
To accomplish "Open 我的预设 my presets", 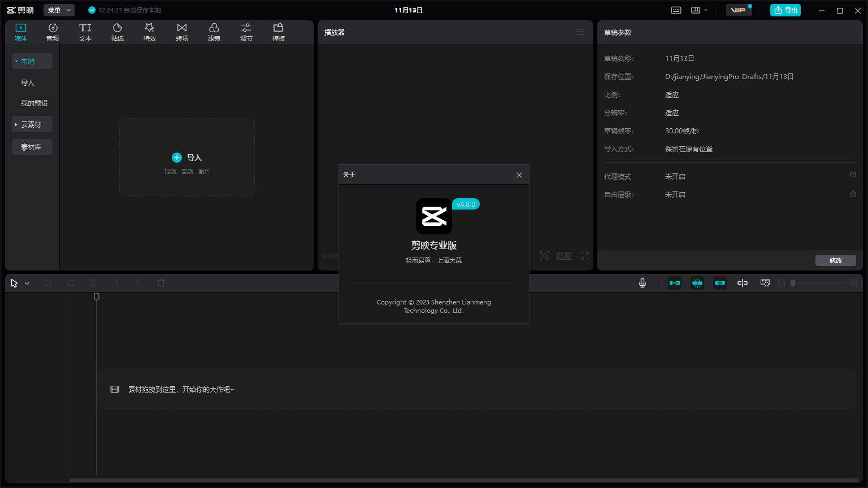I will point(34,103).
